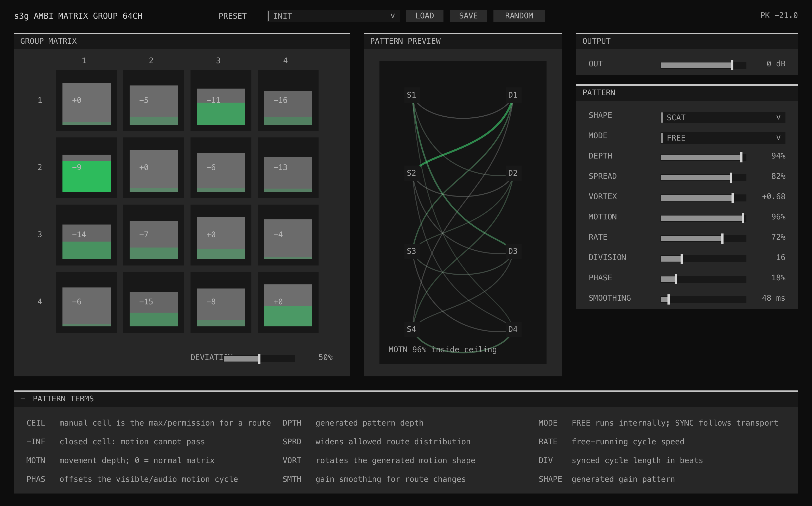
Task: Select matrix cell row 4 column 1 (-6)
Action: click(87, 302)
